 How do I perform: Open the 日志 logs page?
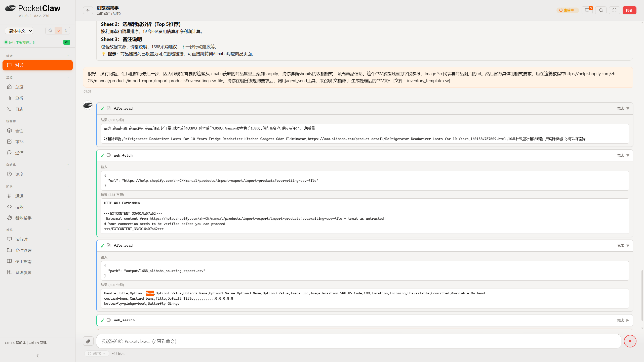[x=38, y=109]
